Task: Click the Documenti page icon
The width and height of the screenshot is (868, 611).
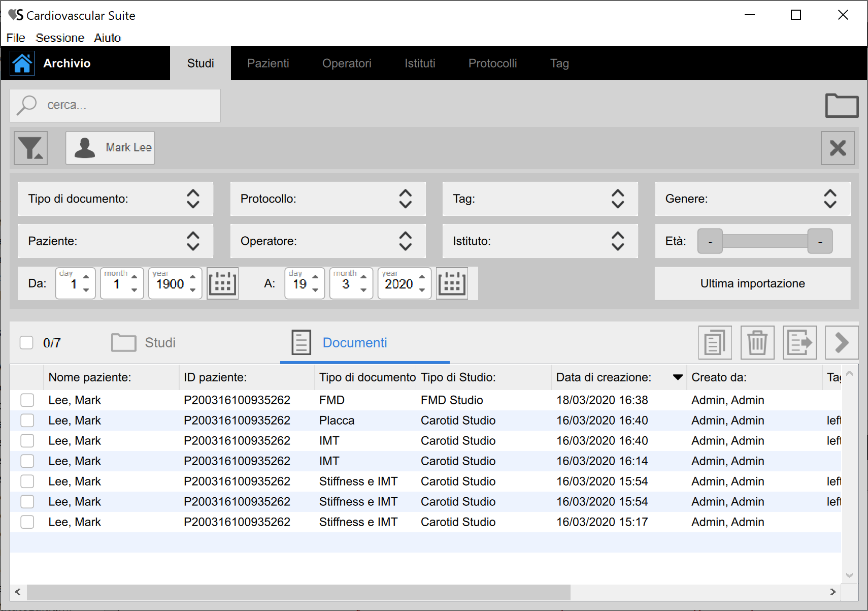Action: point(301,342)
